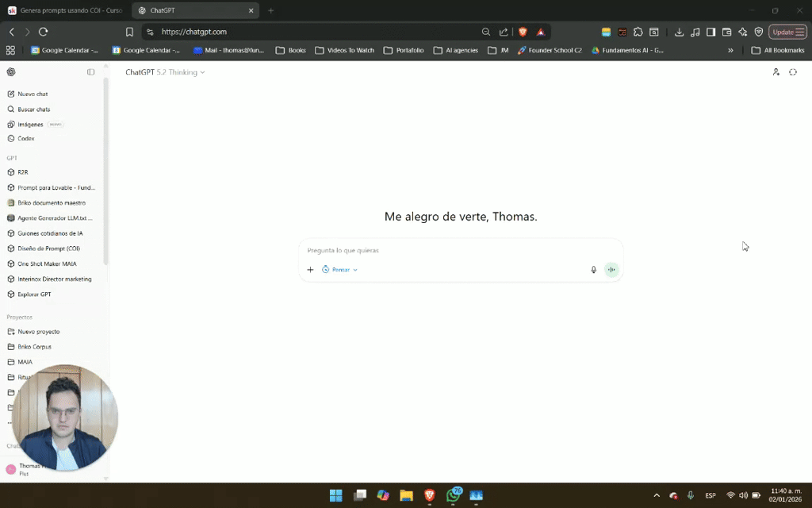This screenshot has width=812, height=508.
Task: Open the Brave Wallet icon
Action: click(726, 32)
